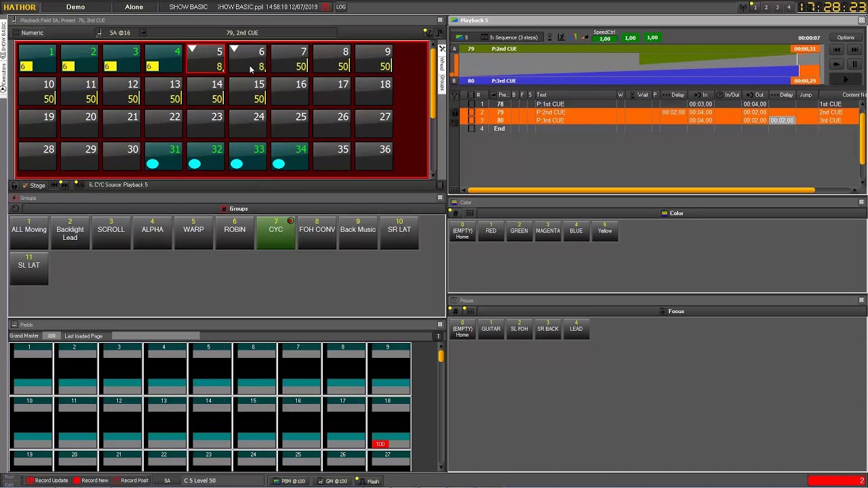Select the ROBIN group

[x=235, y=232]
